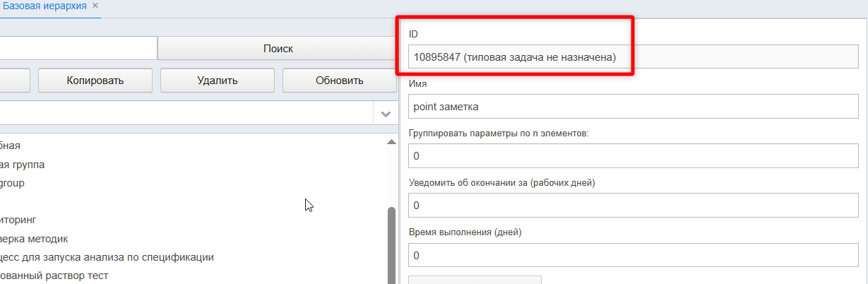This screenshot has height=284, width=868.
Task: Click the 'Уведомить об окончании за (рабочих дней)' label
Action: point(502,183)
